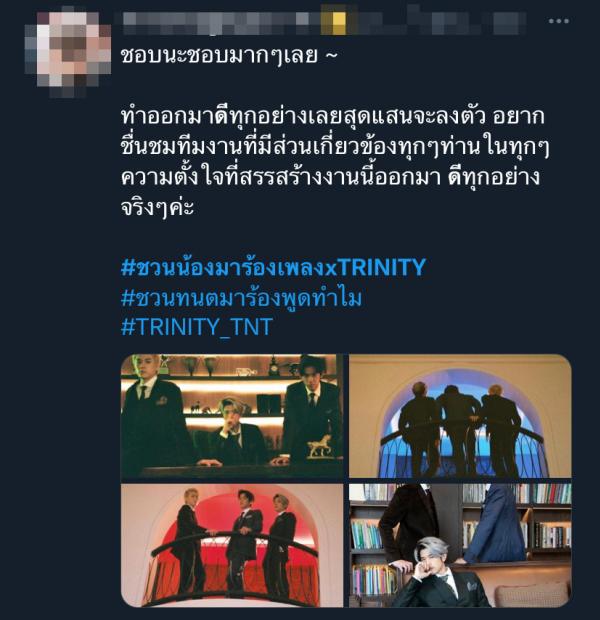
Task: Click the word จริงๆค่ะ ending the tweet
Action: (157, 207)
